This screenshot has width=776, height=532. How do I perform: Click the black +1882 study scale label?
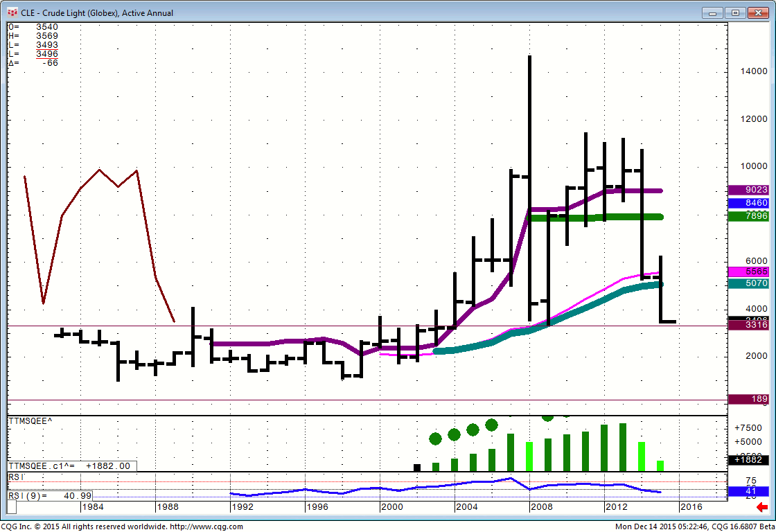[x=748, y=459]
